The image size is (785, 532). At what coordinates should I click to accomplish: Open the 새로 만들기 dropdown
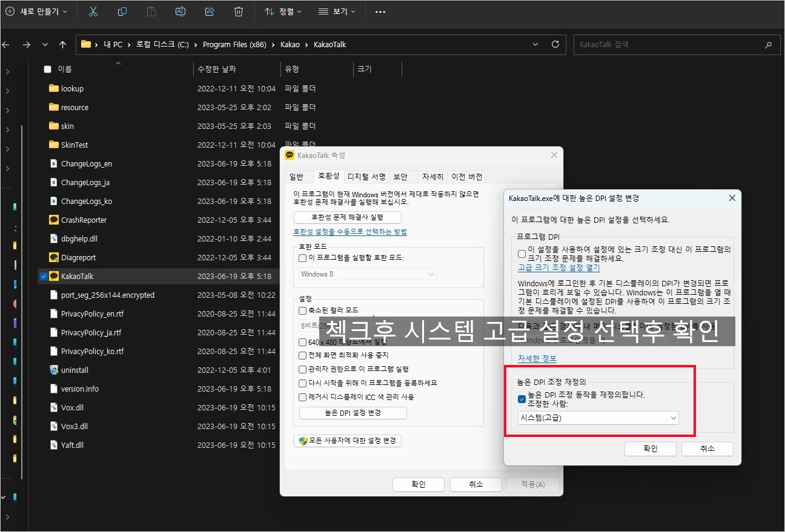point(36,11)
